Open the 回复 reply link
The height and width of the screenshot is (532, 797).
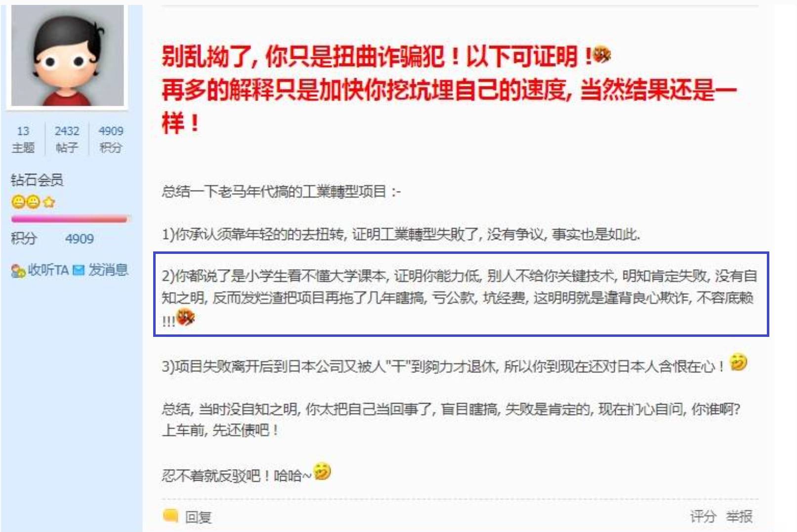198,517
